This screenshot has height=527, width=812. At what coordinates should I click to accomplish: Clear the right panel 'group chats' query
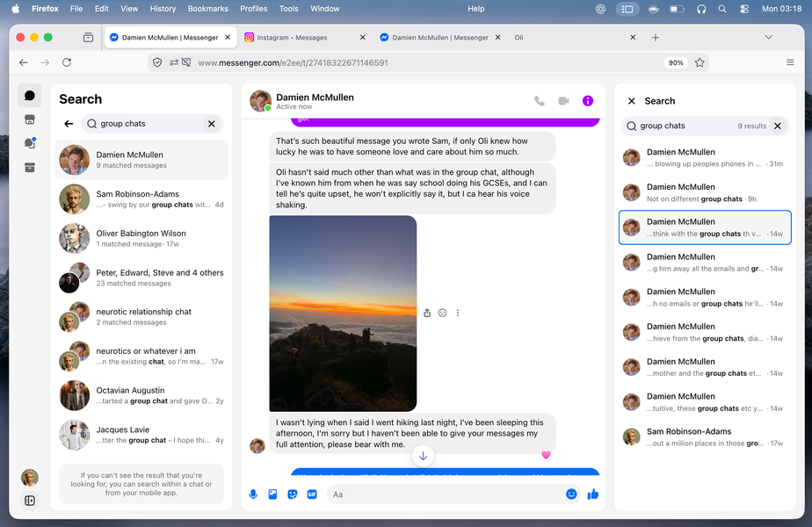coord(778,126)
